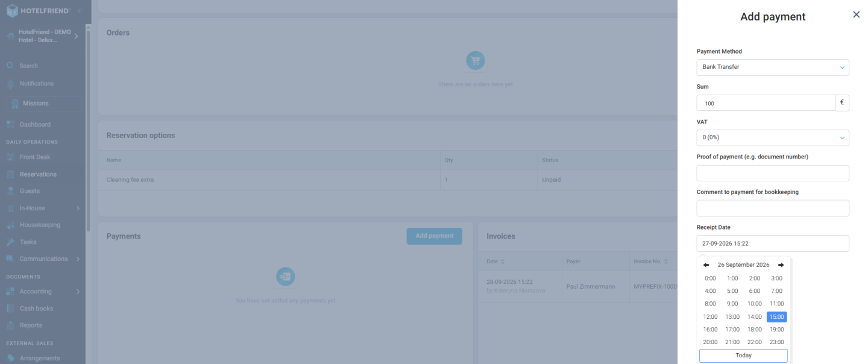Select the 18:00 time slot

pyautogui.click(x=755, y=330)
